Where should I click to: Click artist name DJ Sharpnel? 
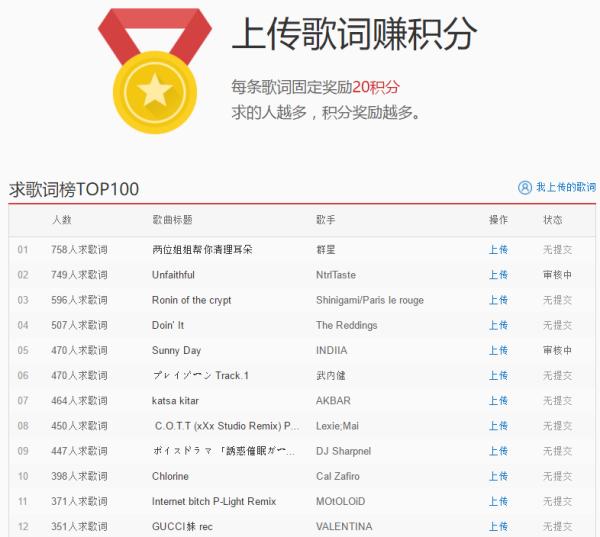pyautogui.click(x=343, y=452)
